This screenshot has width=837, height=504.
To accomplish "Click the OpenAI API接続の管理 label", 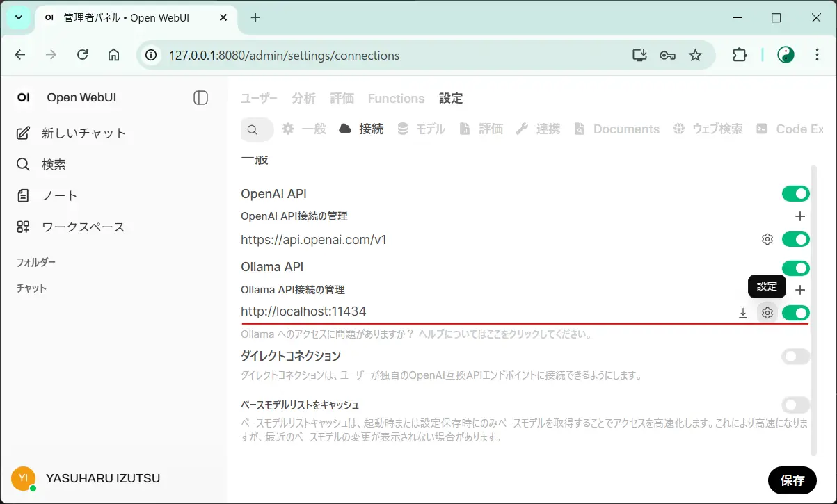I will (x=294, y=216).
